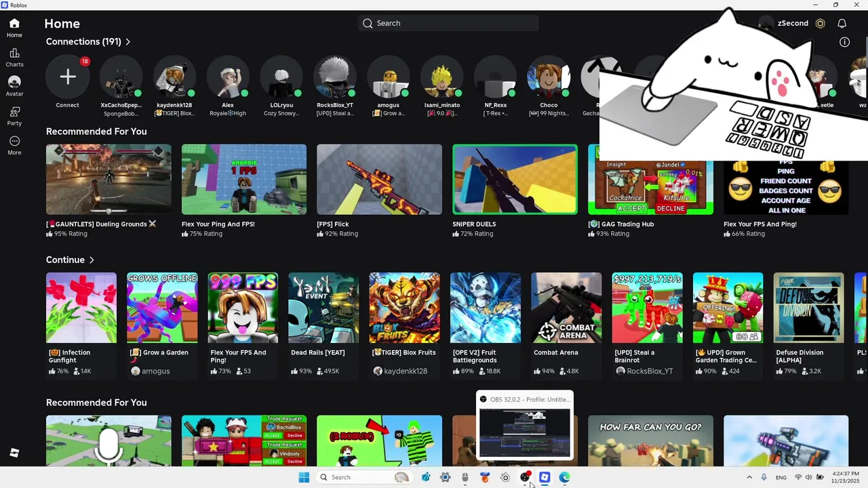868x488 pixels.
Task: Click the Connections info icon
Action: click(844, 42)
